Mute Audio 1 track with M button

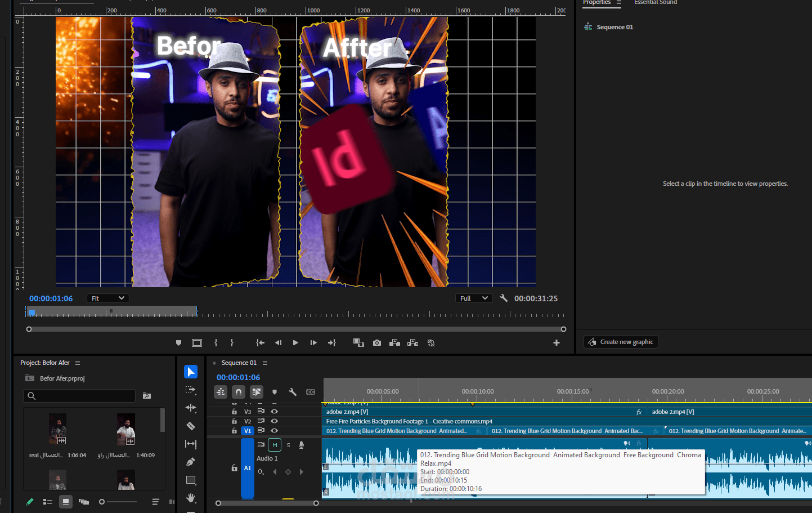[x=275, y=445]
